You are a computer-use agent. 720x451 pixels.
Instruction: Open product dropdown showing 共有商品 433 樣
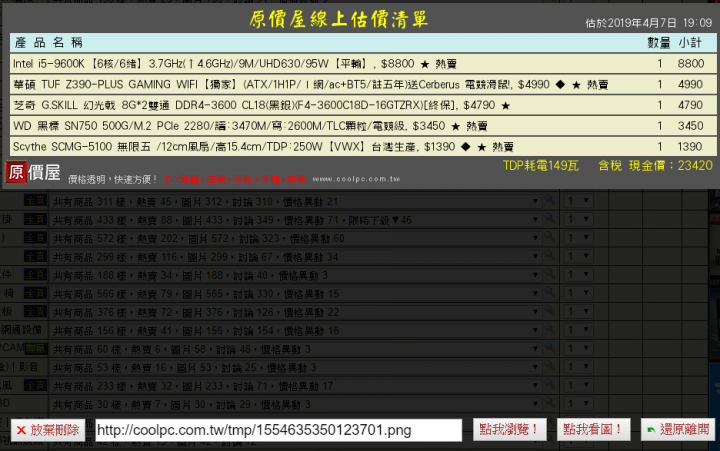[x=295, y=220]
